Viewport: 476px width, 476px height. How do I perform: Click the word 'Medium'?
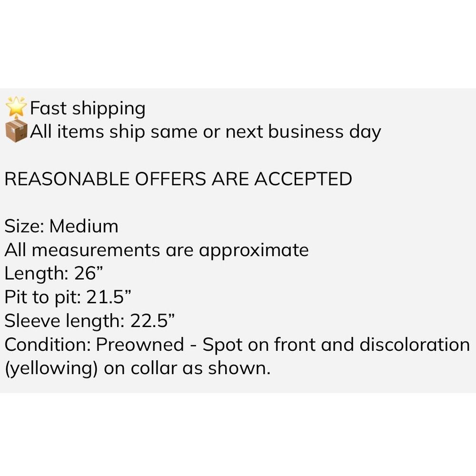(x=84, y=226)
